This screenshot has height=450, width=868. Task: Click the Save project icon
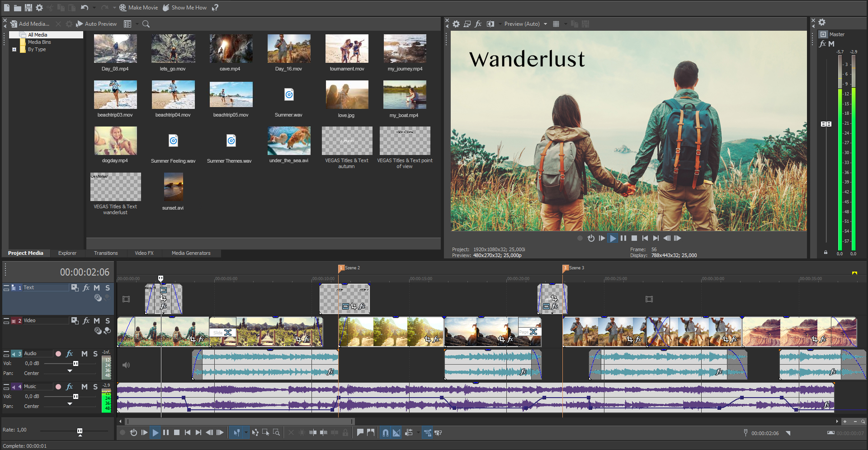(x=28, y=8)
